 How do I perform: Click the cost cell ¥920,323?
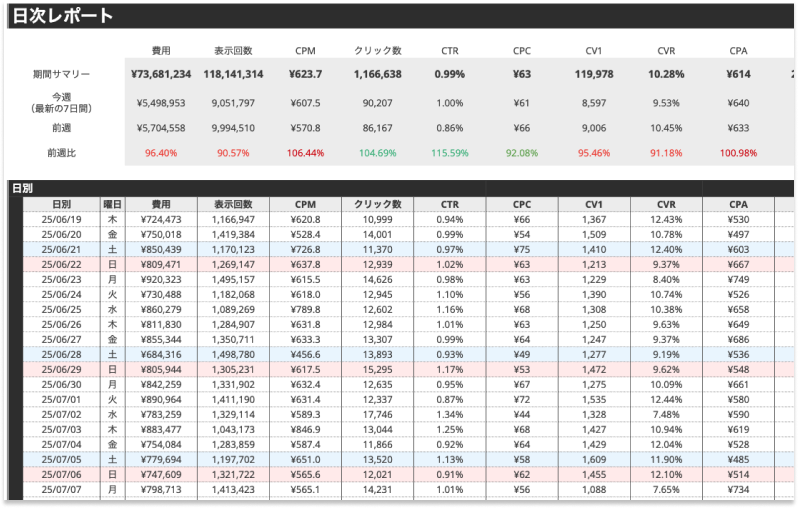tap(161, 280)
